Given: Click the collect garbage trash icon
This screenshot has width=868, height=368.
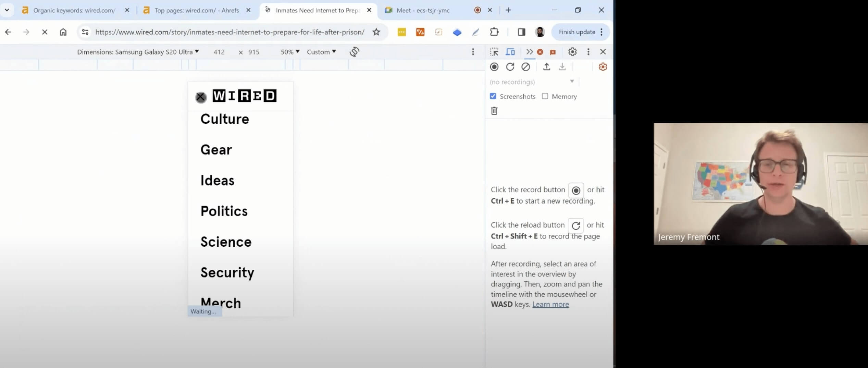Looking at the screenshot, I should tap(494, 111).
